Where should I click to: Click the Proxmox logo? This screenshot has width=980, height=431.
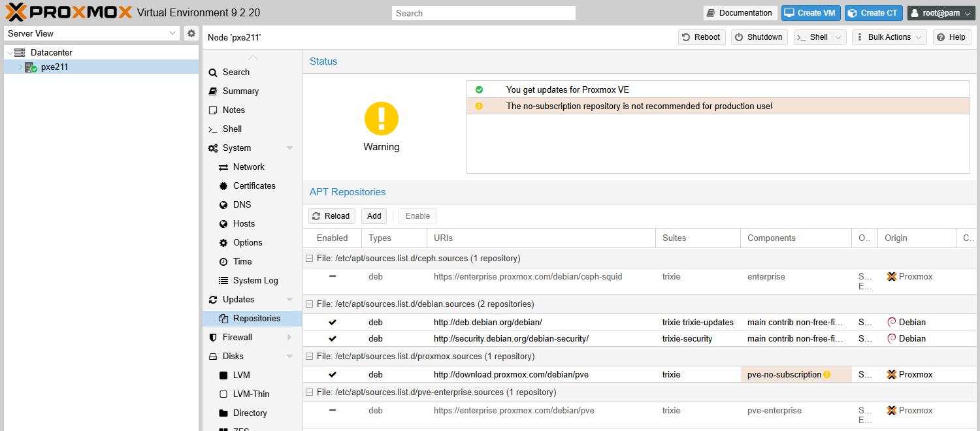point(69,12)
